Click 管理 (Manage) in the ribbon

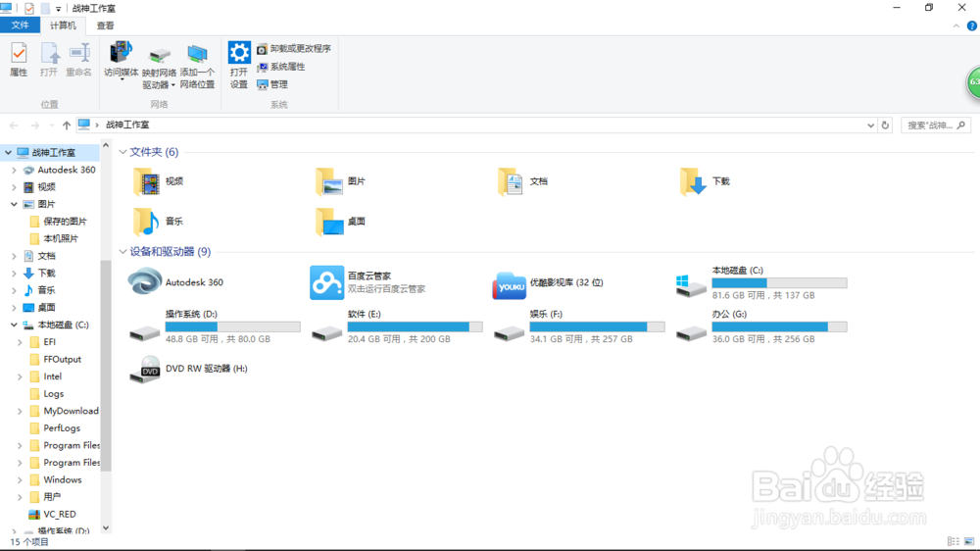click(x=272, y=84)
